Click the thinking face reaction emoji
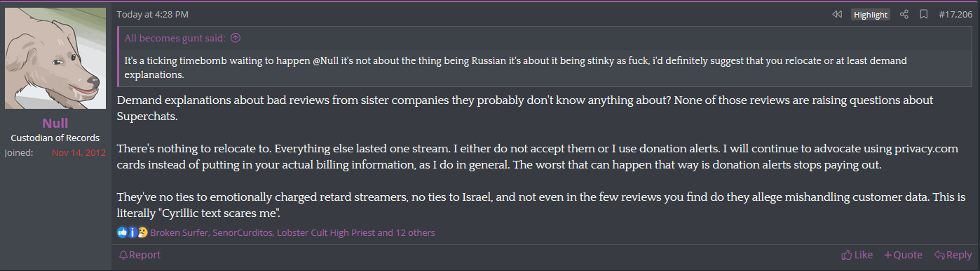 tap(142, 232)
